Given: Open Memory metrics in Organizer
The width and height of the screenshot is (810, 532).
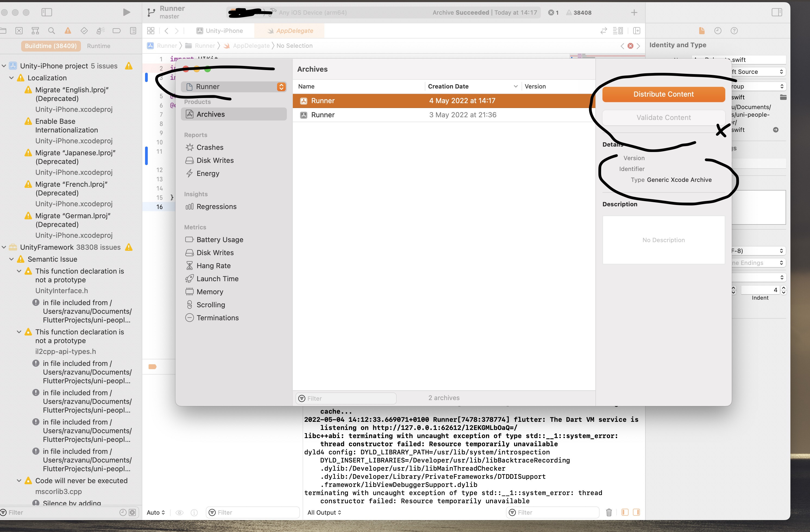Looking at the screenshot, I should click(210, 292).
